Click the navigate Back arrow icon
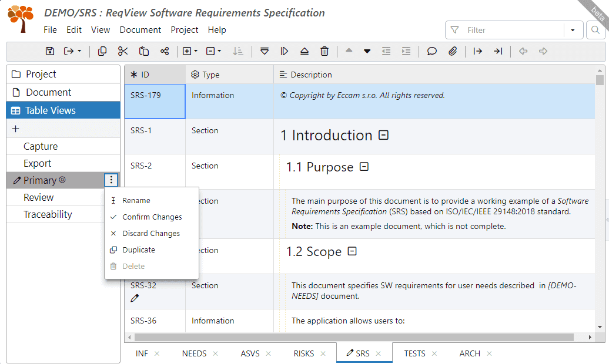Image resolution: width=609 pixels, height=364 pixels. (x=523, y=51)
